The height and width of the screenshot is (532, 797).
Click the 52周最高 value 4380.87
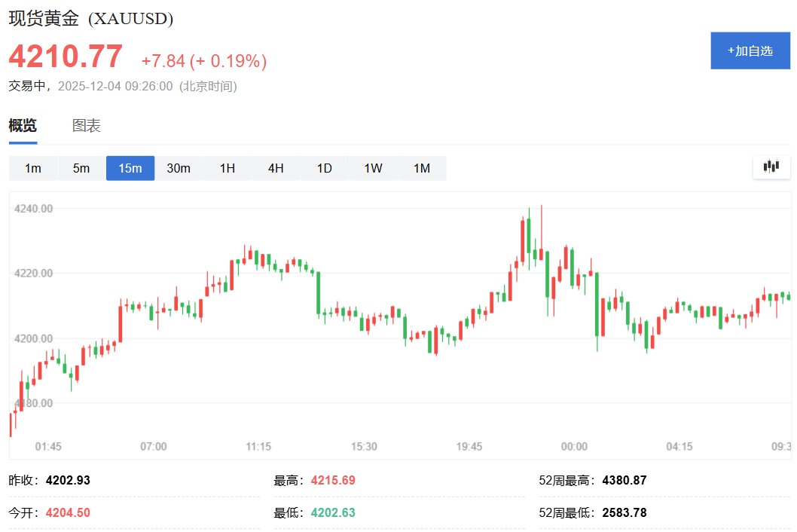tap(624, 480)
